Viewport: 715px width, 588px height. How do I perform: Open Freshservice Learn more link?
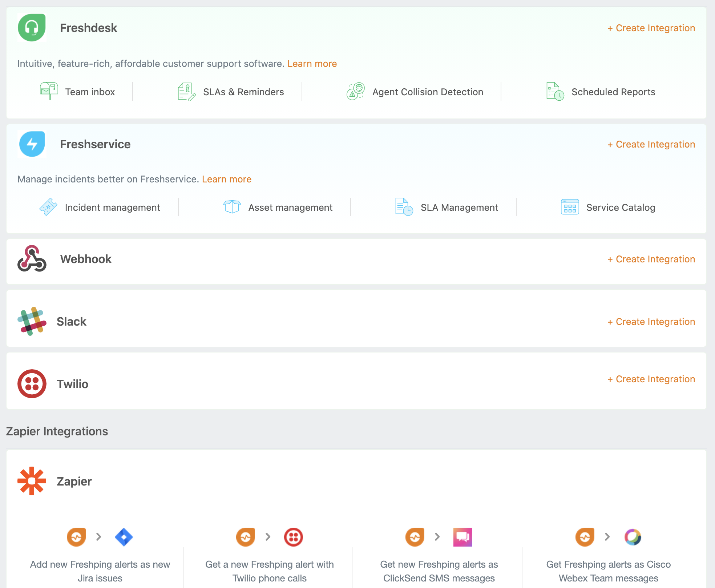pyautogui.click(x=227, y=179)
